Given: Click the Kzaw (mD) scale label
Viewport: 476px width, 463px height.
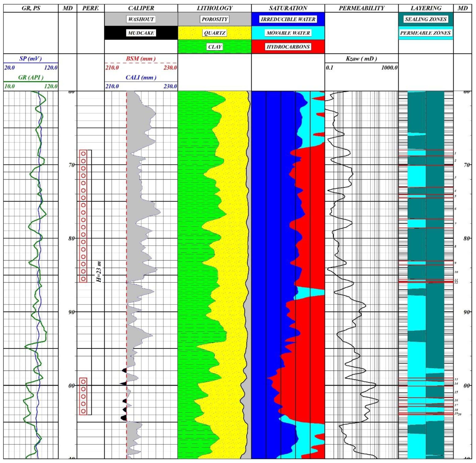Looking at the screenshot, I should click(361, 59).
